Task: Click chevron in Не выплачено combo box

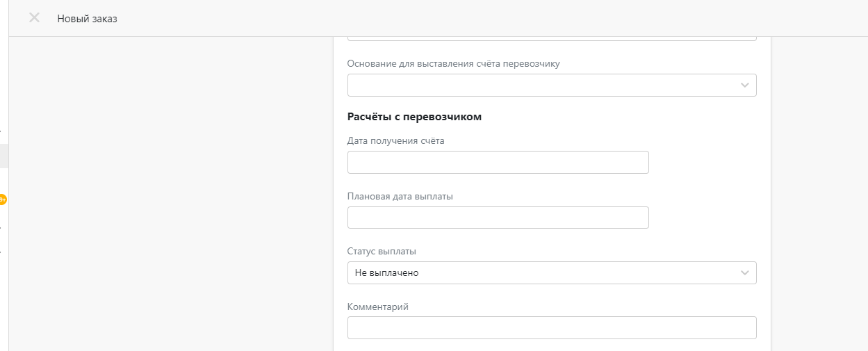Action: point(744,273)
